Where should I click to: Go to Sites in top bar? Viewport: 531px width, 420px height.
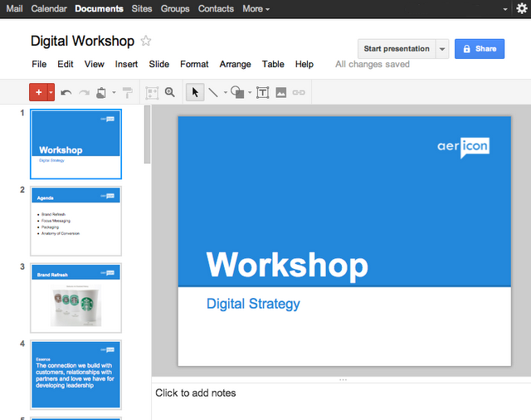[142, 9]
